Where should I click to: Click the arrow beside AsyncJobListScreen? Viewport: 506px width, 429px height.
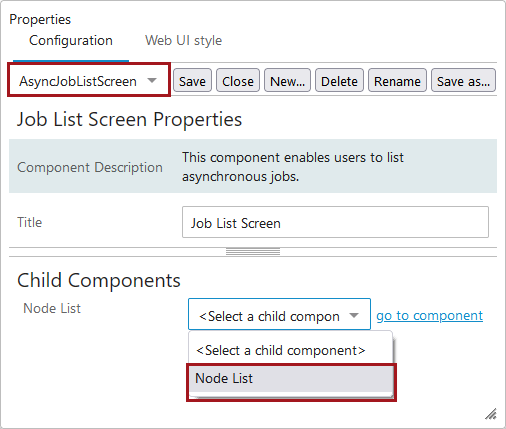[x=152, y=80]
